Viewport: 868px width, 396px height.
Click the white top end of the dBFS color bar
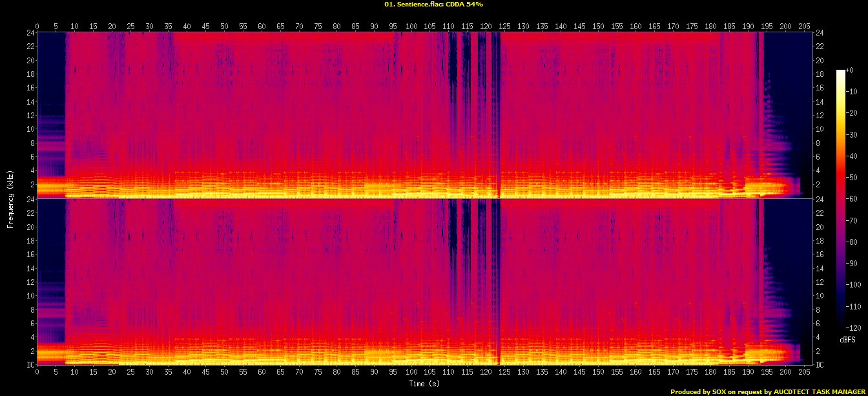point(840,72)
